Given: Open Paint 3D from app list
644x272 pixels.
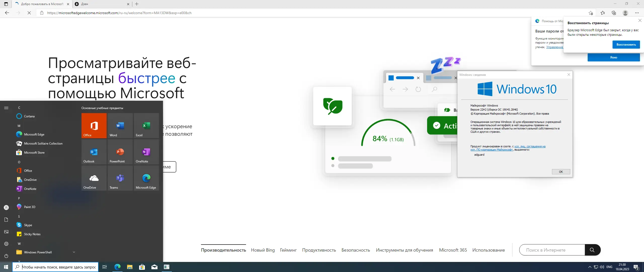Looking at the screenshot, I should 30,207.
